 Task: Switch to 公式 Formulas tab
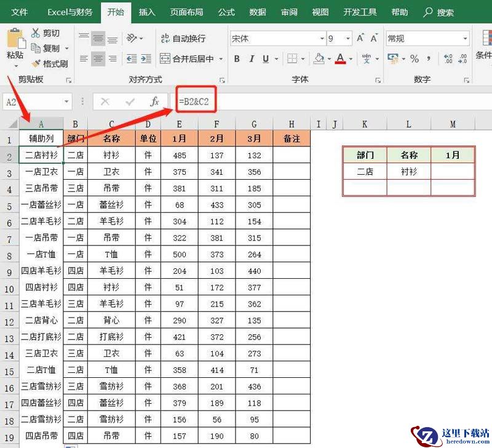tap(226, 12)
